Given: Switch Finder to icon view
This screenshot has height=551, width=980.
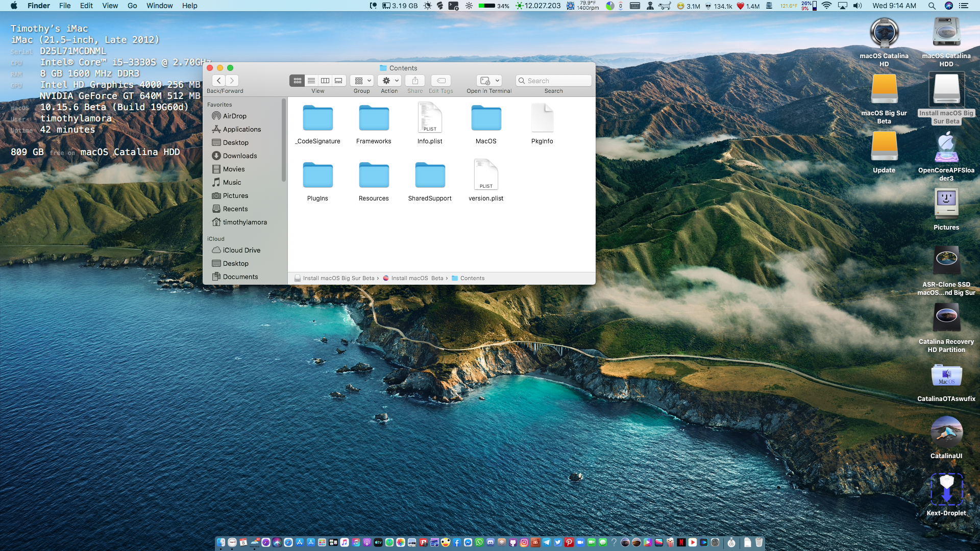Looking at the screenshot, I should (298, 81).
